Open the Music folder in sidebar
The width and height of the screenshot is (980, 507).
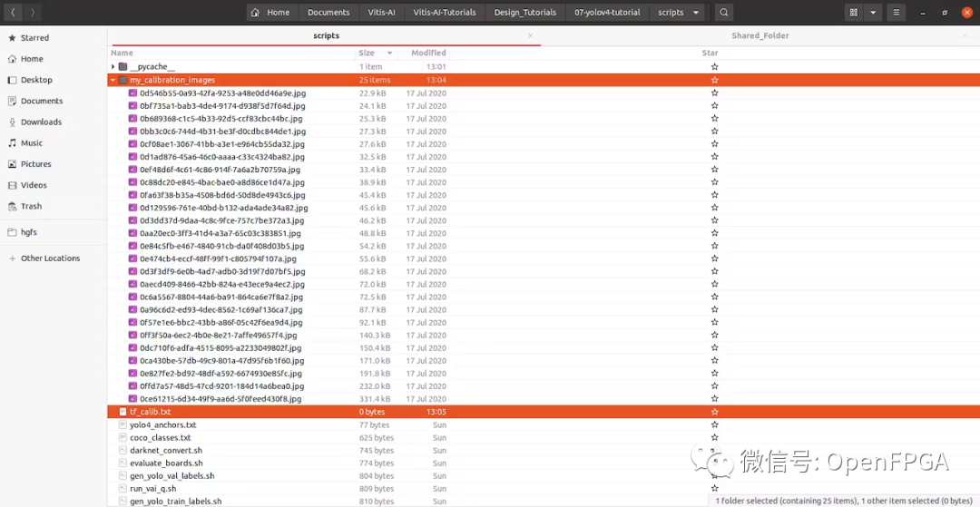point(32,143)
